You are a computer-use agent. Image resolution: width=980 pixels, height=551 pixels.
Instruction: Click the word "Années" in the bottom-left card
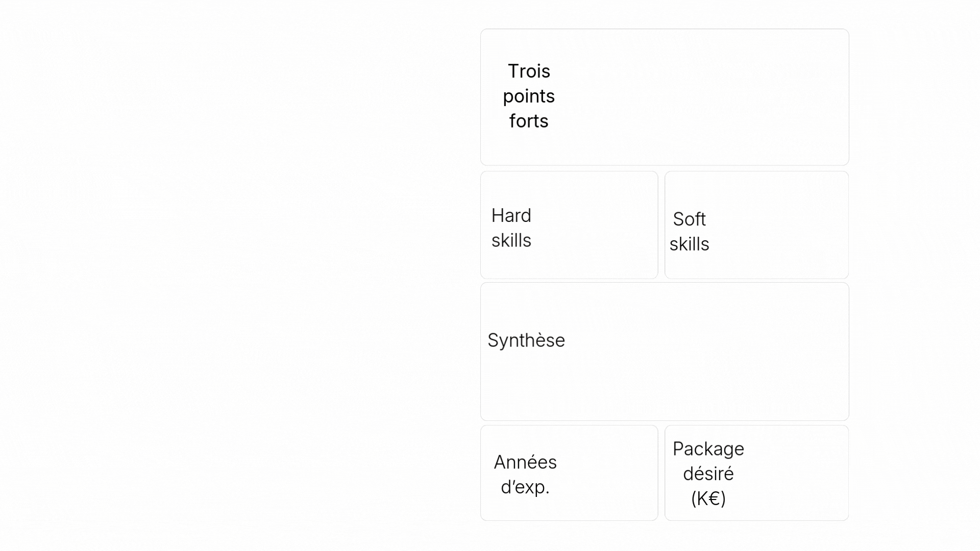click(525, 462)
